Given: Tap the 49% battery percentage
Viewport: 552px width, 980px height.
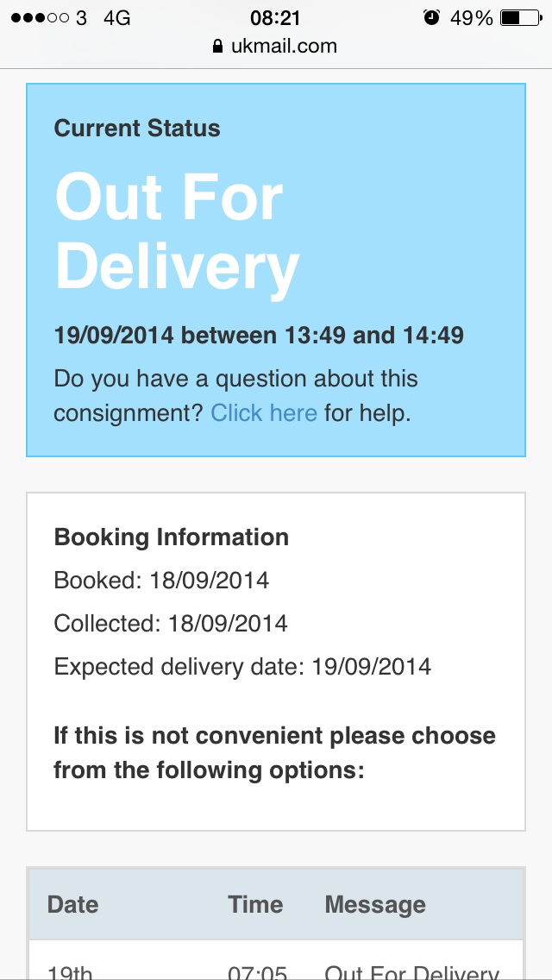Looking at the screenshot, I should pos(472,18).
